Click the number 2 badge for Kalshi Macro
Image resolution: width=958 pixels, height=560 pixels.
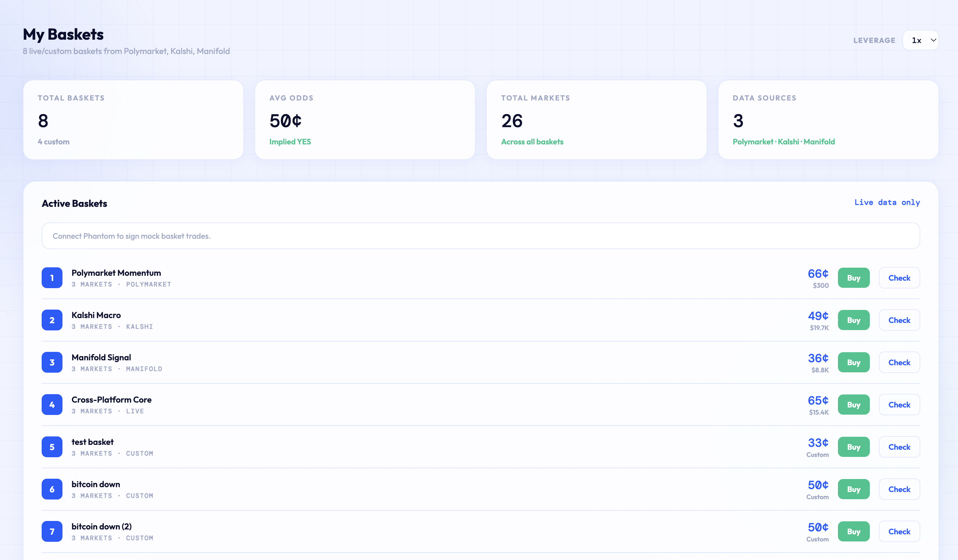click(52, 320)
